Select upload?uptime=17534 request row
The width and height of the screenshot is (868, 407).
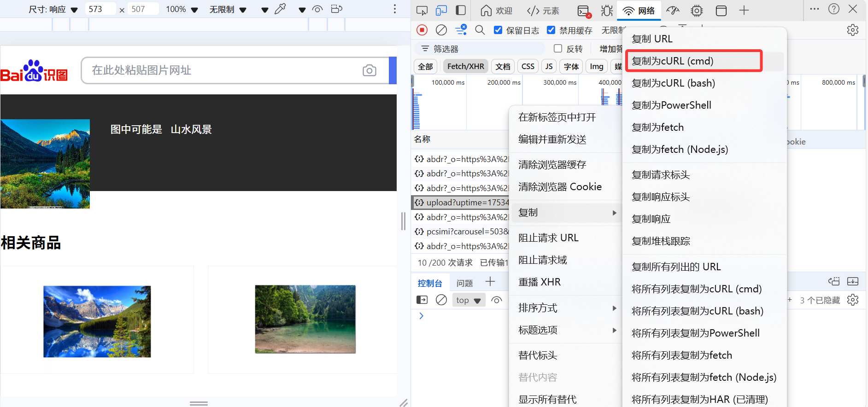460,203
